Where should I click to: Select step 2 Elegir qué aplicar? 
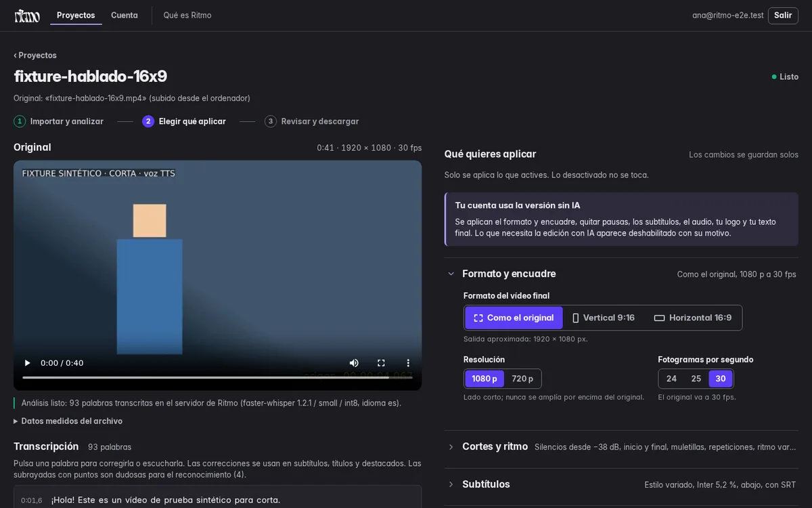coord(184,121)
